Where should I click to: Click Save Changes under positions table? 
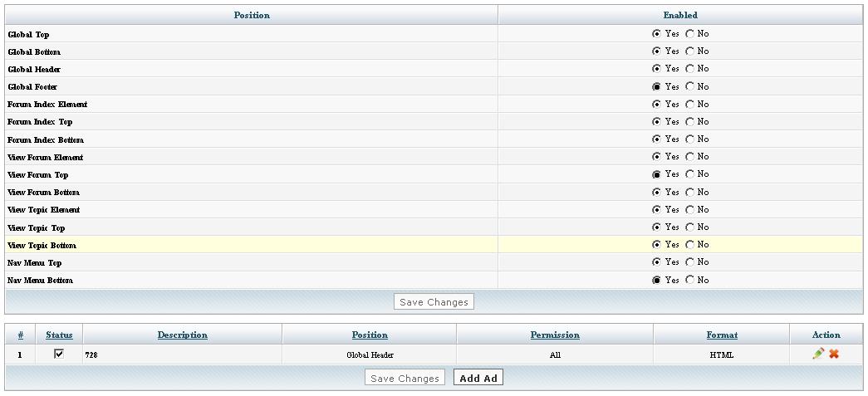[x=434, y=302]
